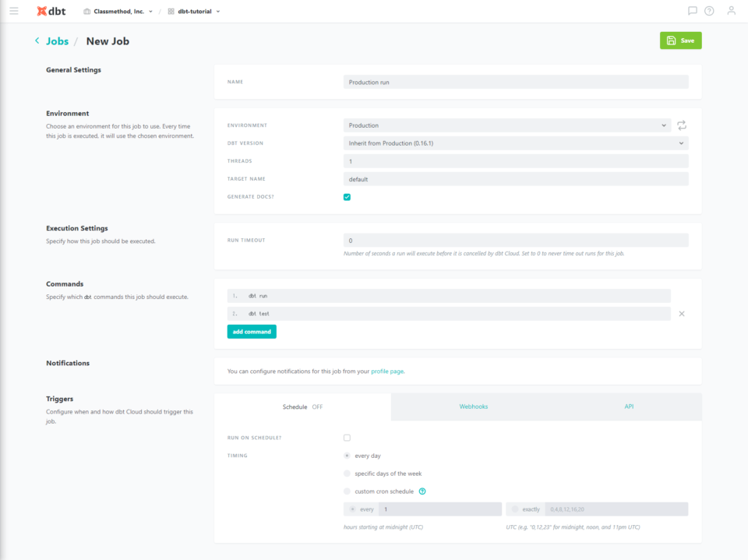Image resolution: width=748 pixels, height=560 pixels.
Task: Click the green Save button
Action: (x=681, y=41)
